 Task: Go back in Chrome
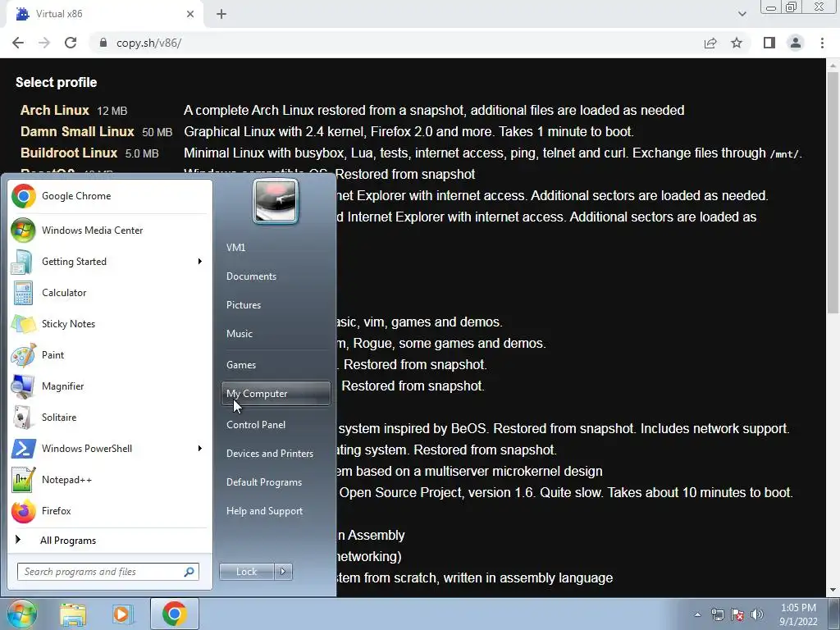point(18,43)
